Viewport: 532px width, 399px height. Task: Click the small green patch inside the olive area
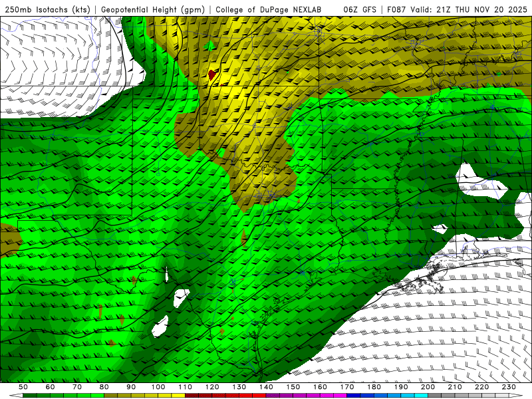click(210, 45)
